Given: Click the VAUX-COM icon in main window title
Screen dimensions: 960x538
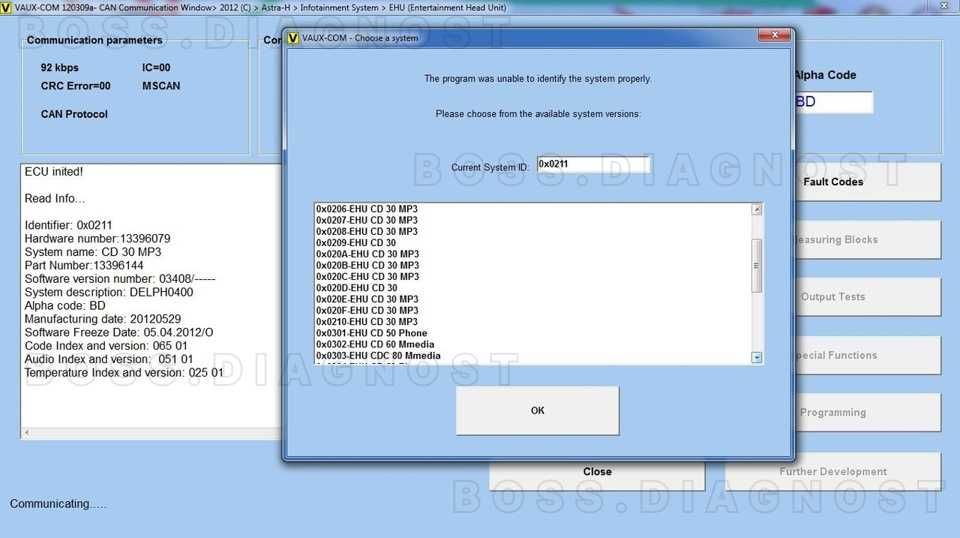Looking at the screenshot, I should pyautogui.click(x=6, y=8).
